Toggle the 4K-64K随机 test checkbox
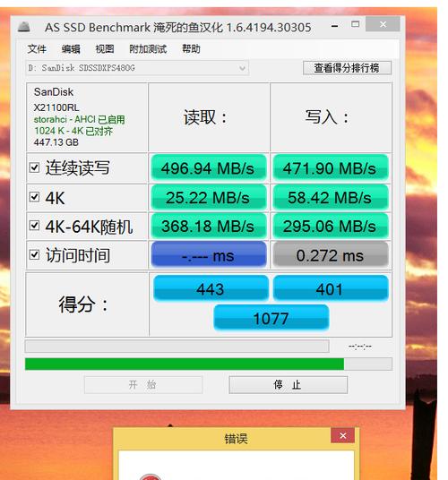This screenshot has height=480, width=448. tap(34, 226)
